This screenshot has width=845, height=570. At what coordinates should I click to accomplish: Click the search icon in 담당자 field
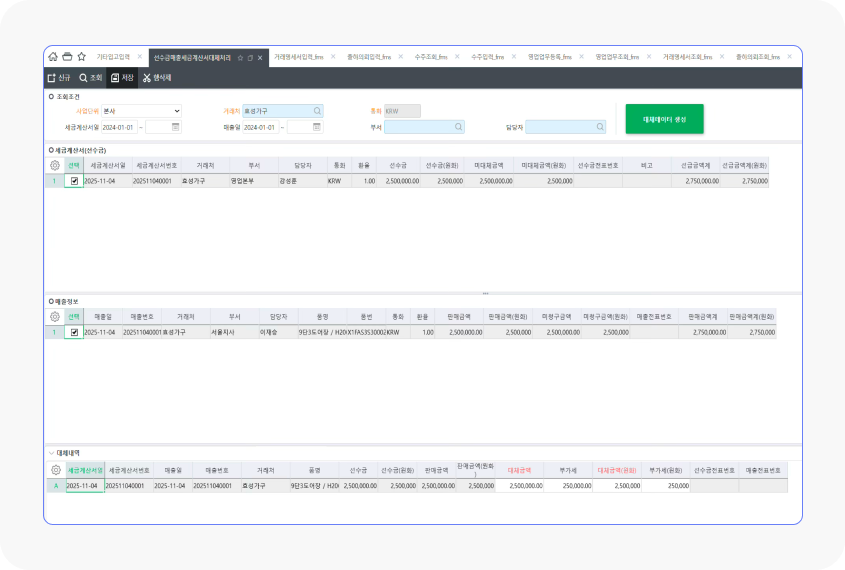[599, 127]
